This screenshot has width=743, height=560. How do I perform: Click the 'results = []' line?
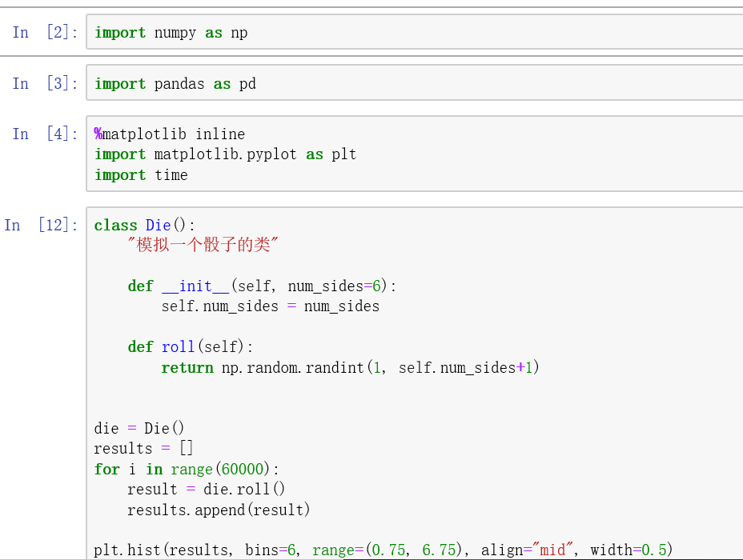tap(143, 448)
